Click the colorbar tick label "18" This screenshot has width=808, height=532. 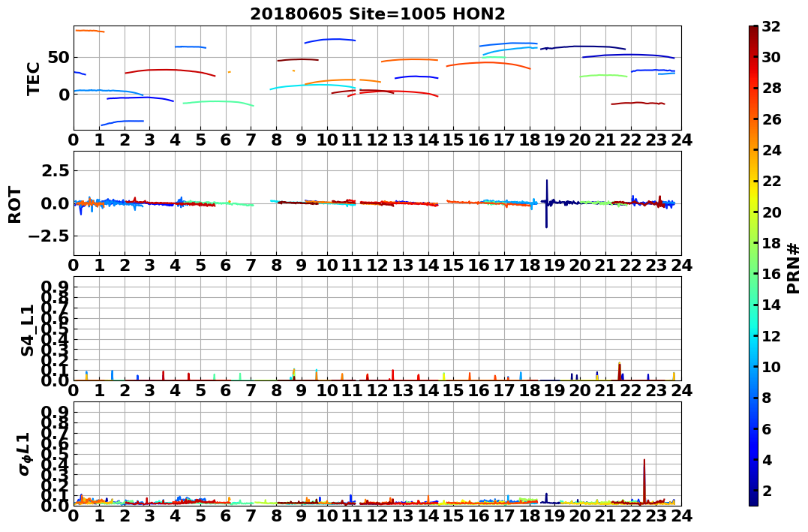[x=771, y=243]
